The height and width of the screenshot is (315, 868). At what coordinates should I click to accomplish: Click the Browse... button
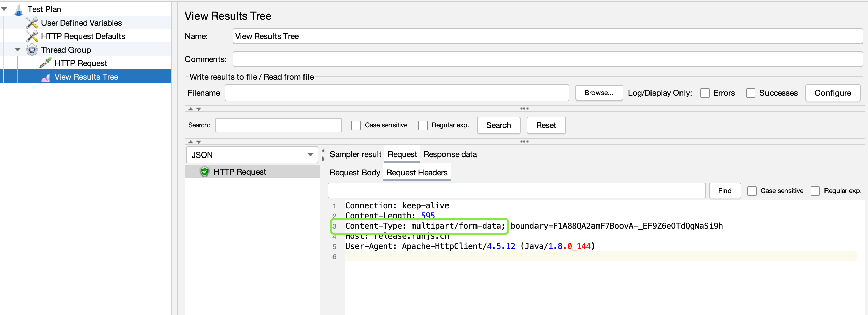pyautogui.click(x=599, y=93)
